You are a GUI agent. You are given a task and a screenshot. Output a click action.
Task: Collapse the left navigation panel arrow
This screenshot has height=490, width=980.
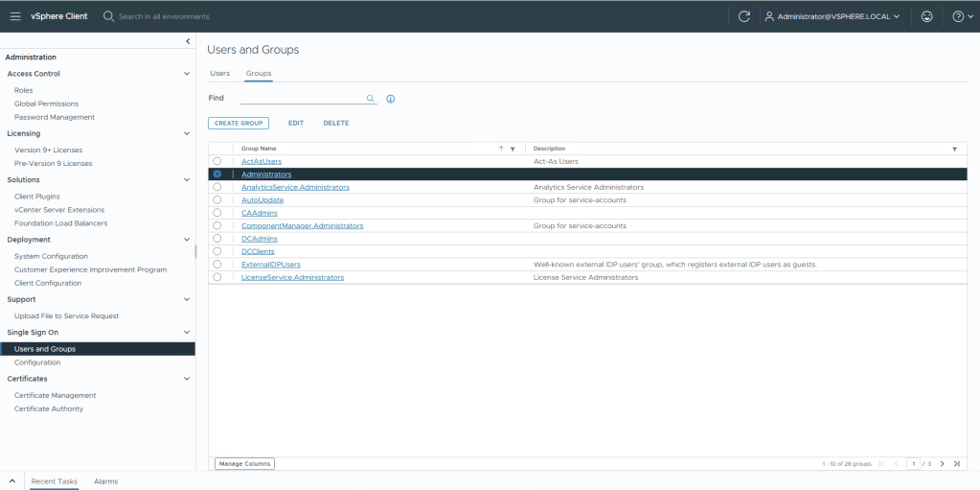(x=188, y=41)
